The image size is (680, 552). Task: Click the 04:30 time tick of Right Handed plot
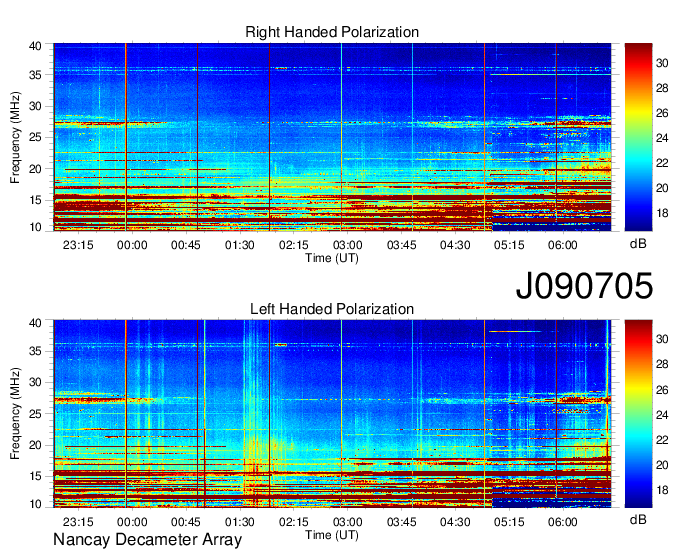point(455,245)
